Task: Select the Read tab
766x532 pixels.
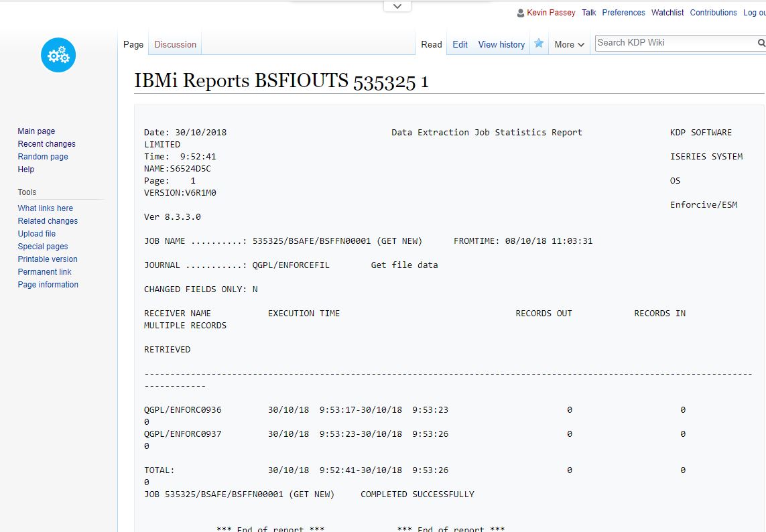Action: tap(431, 44)
